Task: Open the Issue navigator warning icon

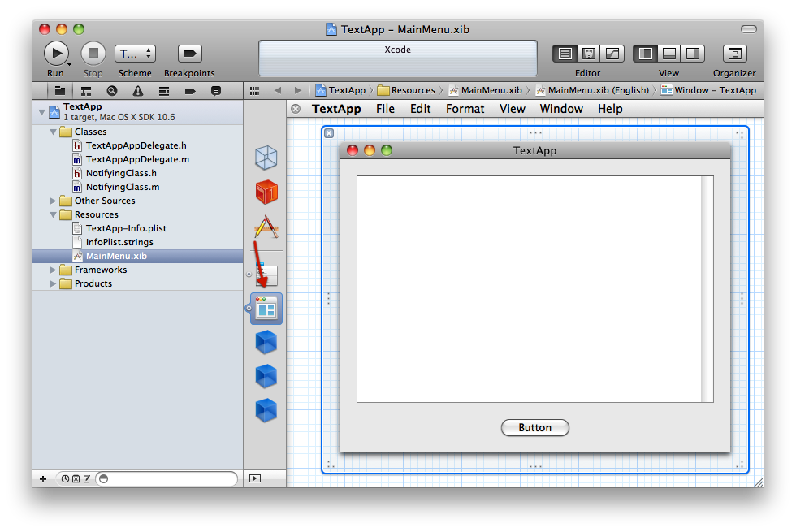Action: [x=137, y=91]
